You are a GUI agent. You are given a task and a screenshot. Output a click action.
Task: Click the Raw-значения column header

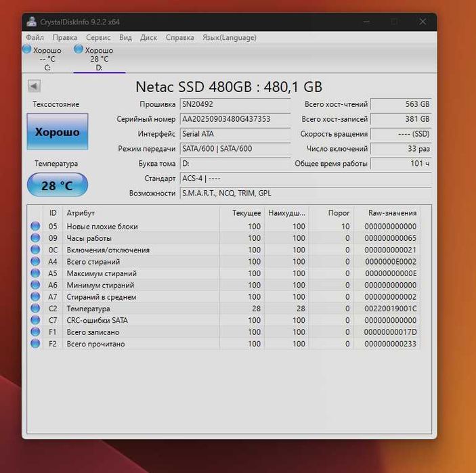387,213
